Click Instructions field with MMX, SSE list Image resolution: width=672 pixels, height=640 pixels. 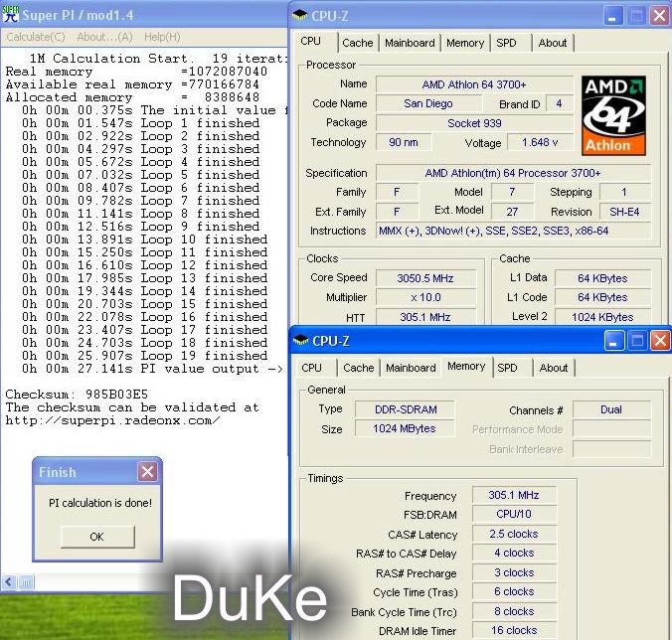coord(513,231)
